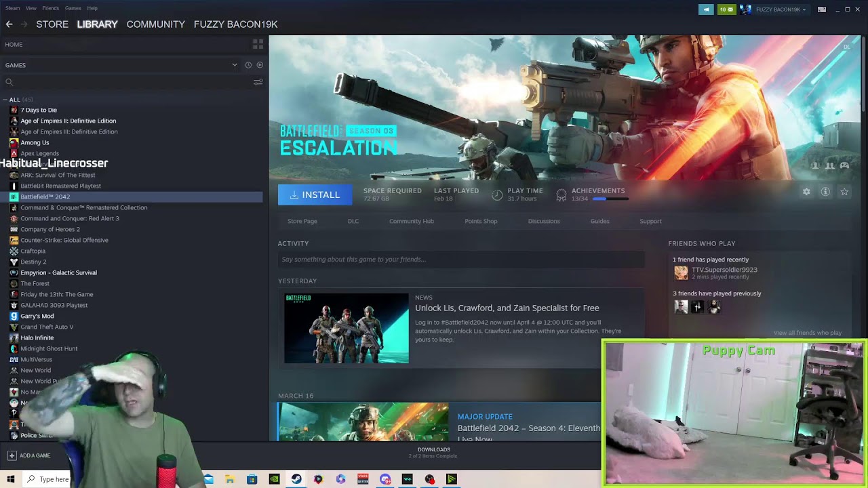Image resolution: width=868 pixels, height=488 pixels.
Task: Collapse the ALL games category
Action: [5, 100]
